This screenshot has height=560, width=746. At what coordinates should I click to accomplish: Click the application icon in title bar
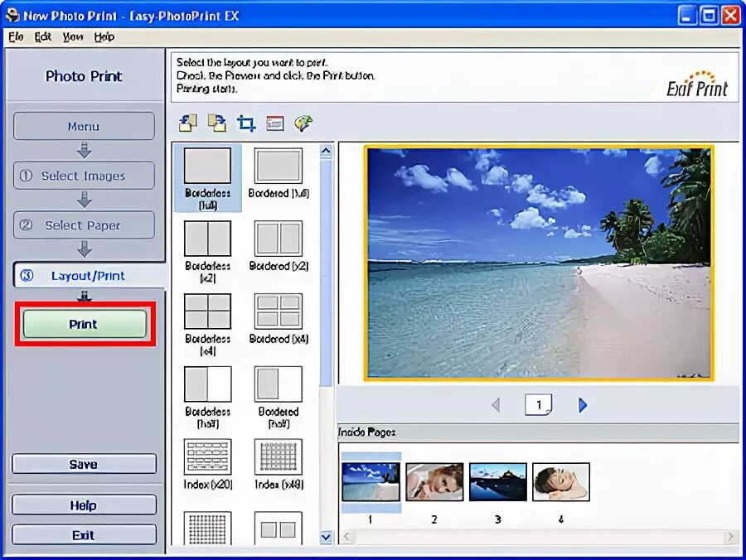pyautogui.click(x=12, y=15)
